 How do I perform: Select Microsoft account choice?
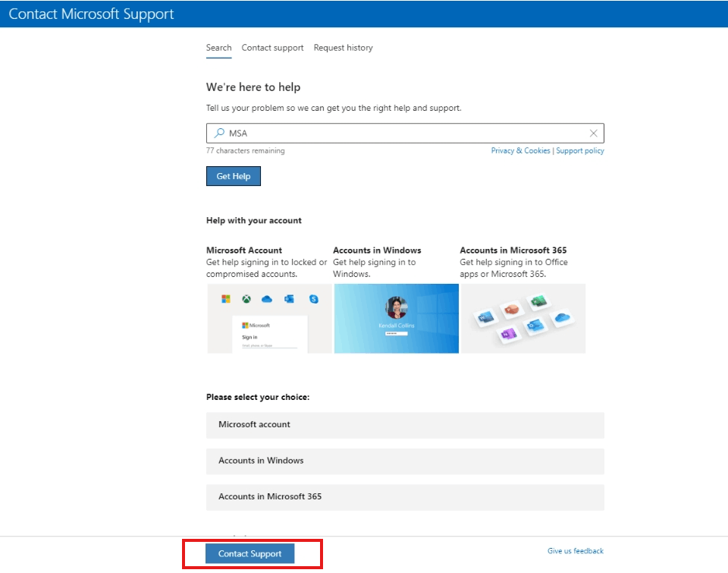405,425
